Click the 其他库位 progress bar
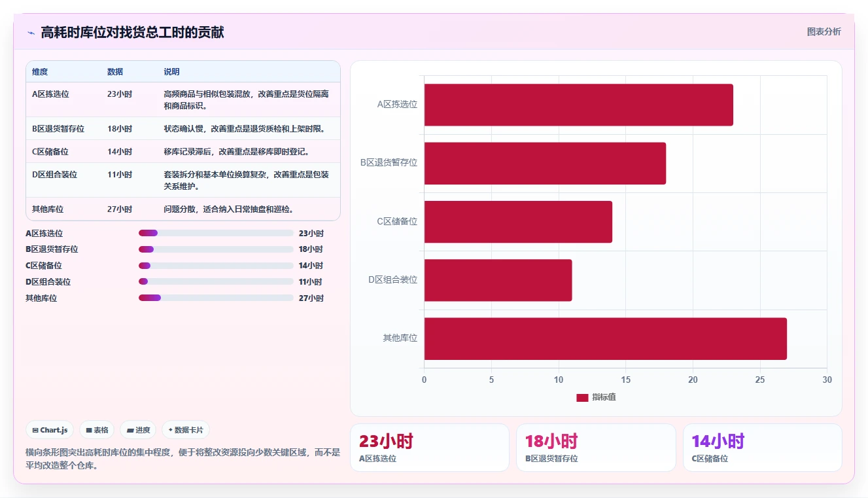The height and width of the screenshot is (498, 868). (216, 298)
